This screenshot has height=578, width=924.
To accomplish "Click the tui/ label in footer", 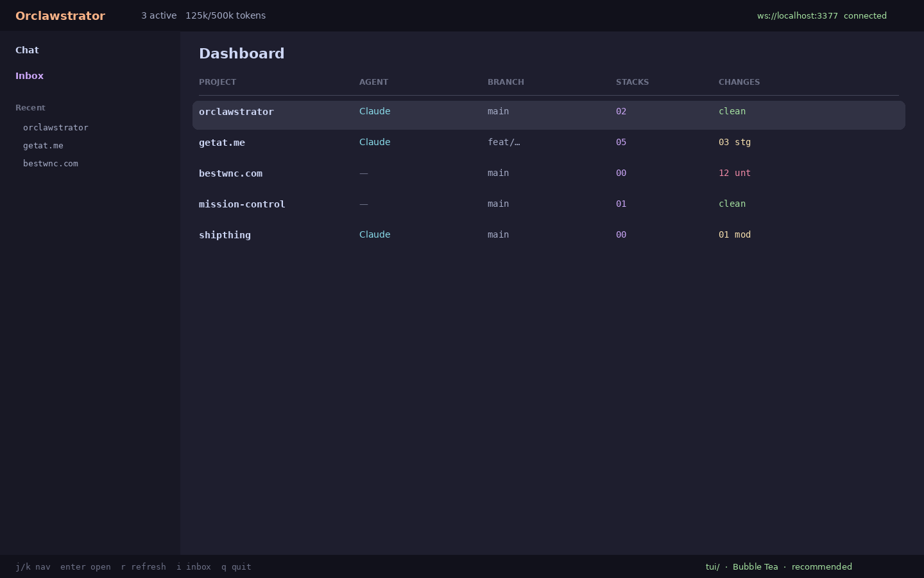I will point(712,566).
